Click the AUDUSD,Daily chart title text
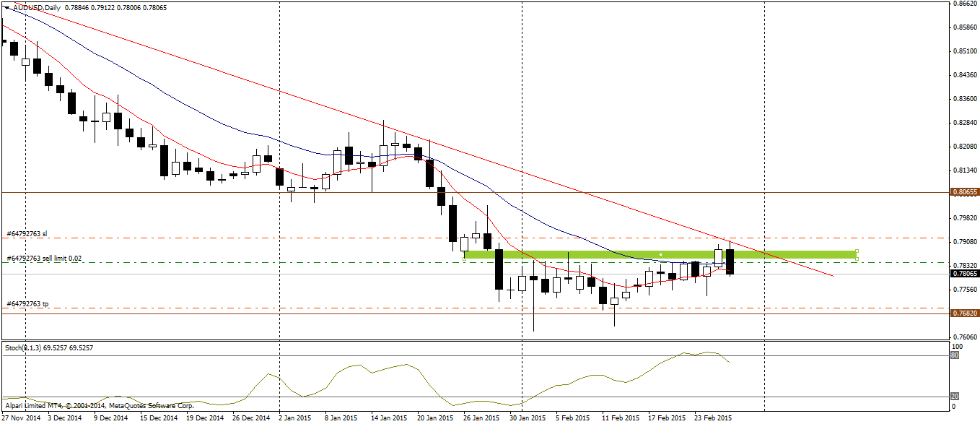 [35, 7]
